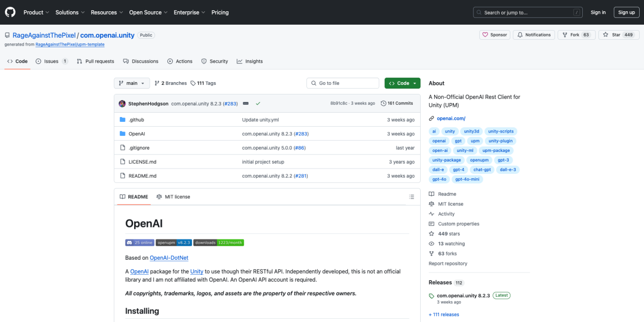Click the Sign up button
This screenshot has width=644, height=322.
[x=626, y=12]
